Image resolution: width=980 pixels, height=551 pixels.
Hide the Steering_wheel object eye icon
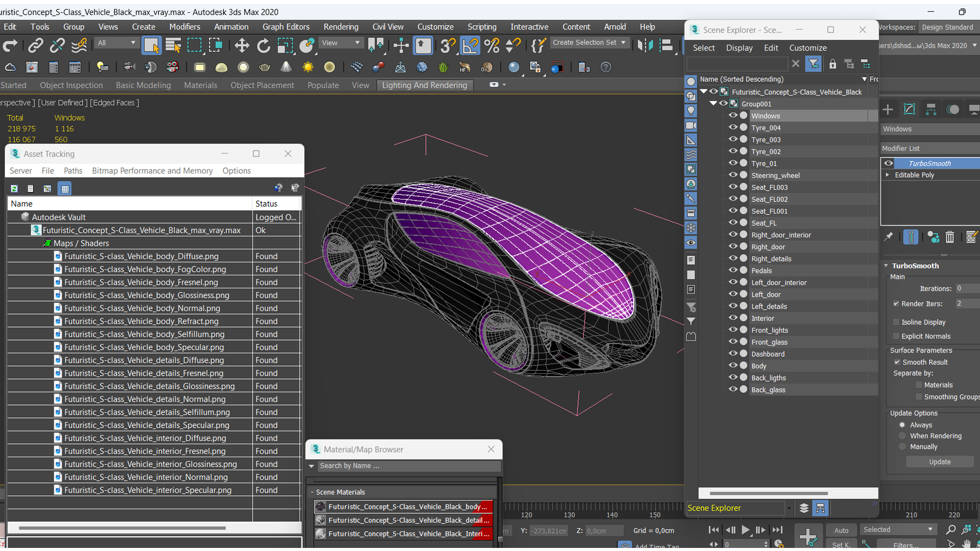coord(732,175)
